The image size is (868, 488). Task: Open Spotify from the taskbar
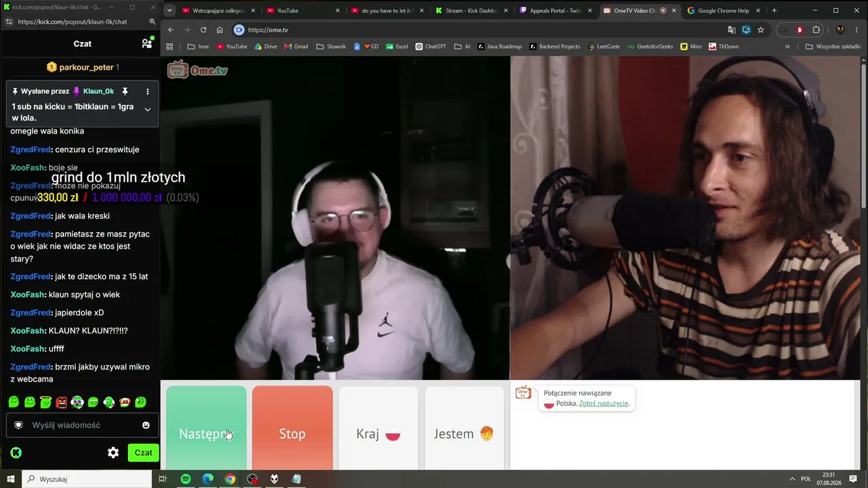pos(186,479)
